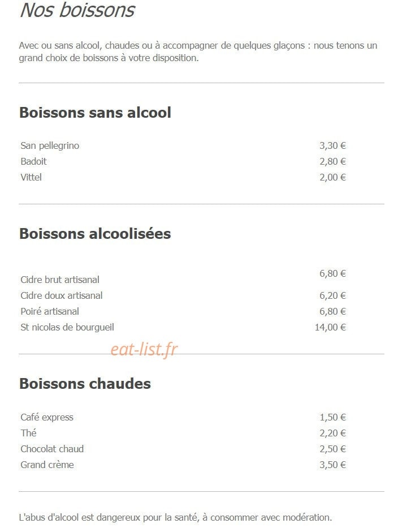Viewport: 398px width, 532px height.
Task: Click the Poiré artisanal entry
Action: (x=50, y=311)
